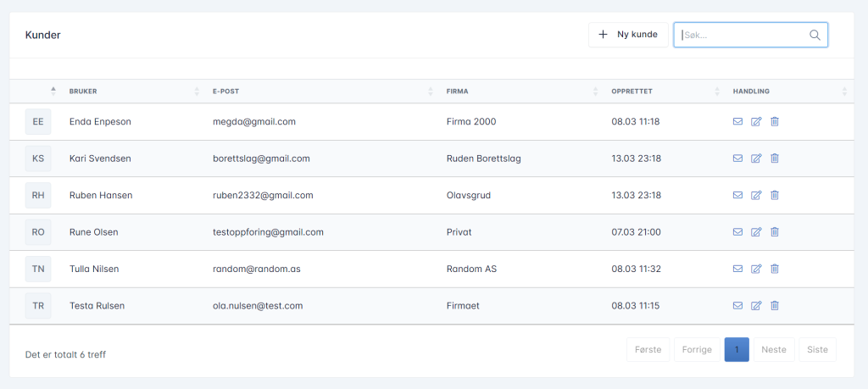Image resolution: width=868 pixels, height=389 pixels.
Task: Edit the Ruben Hansen entry
Action: [x=756, y=195]
